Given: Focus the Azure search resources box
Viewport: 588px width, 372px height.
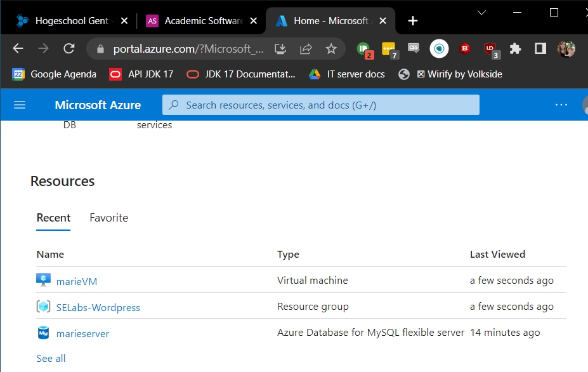Looking at the screenshot, I should coord(320,105).
